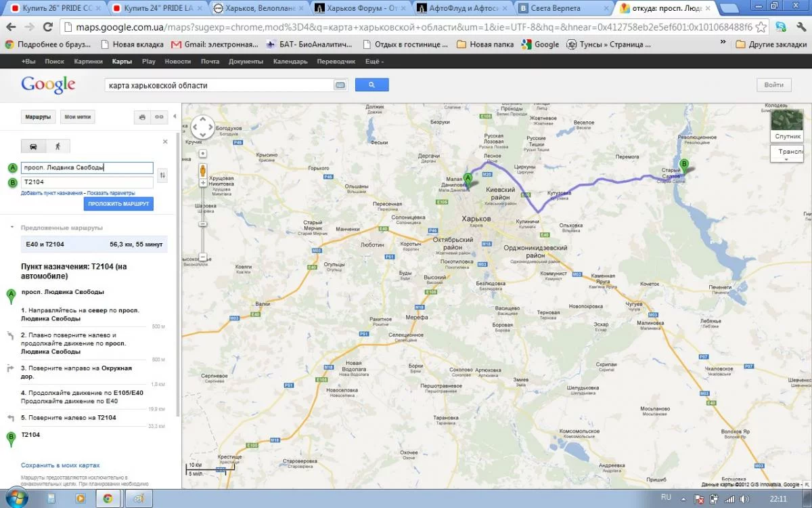Open the 'Мои метки' button
The image size is (812, 508).
(78, 117)
